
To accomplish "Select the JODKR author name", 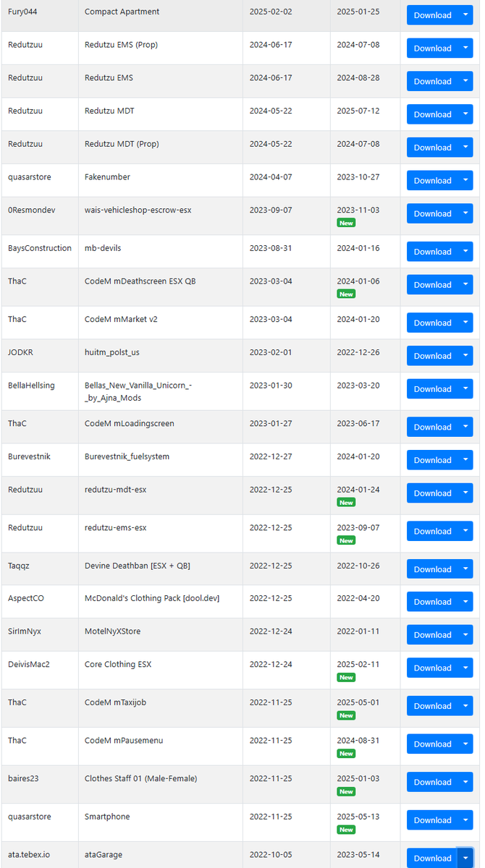I will click(20, 352).
